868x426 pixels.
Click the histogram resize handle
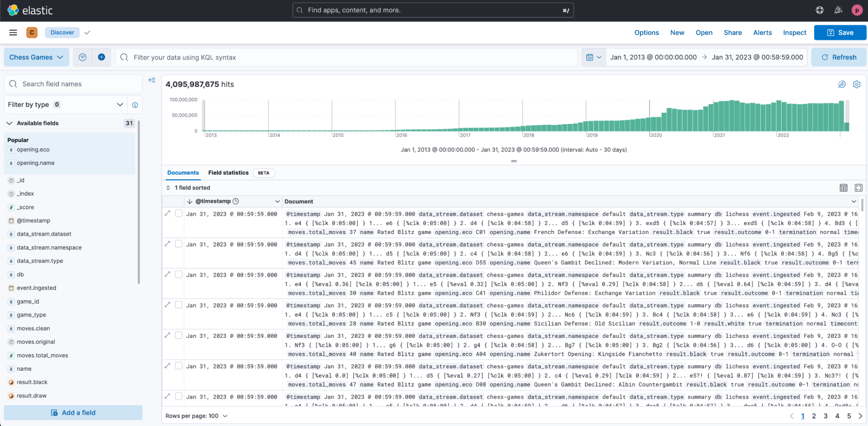pos(514,161)
